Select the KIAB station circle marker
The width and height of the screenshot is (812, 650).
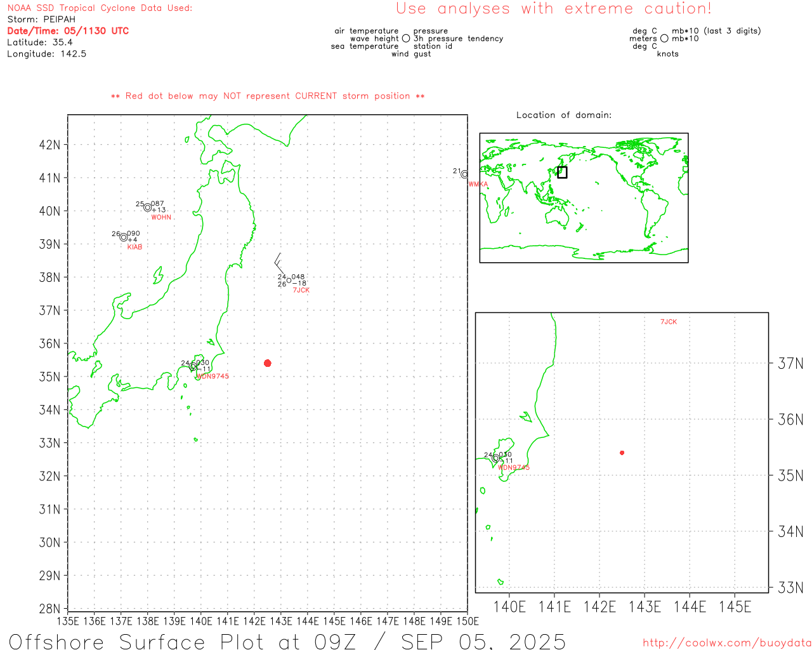[124, 237]
